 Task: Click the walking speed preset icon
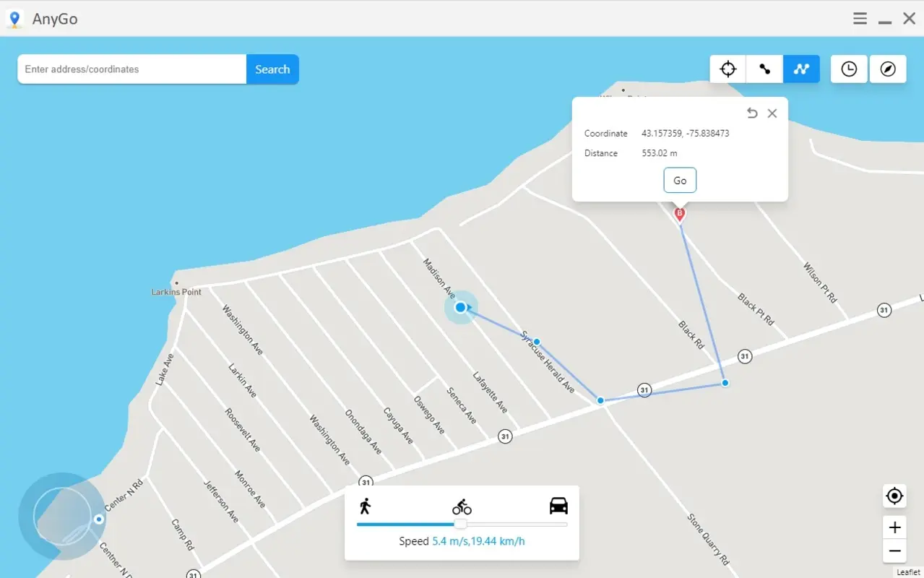366,506
